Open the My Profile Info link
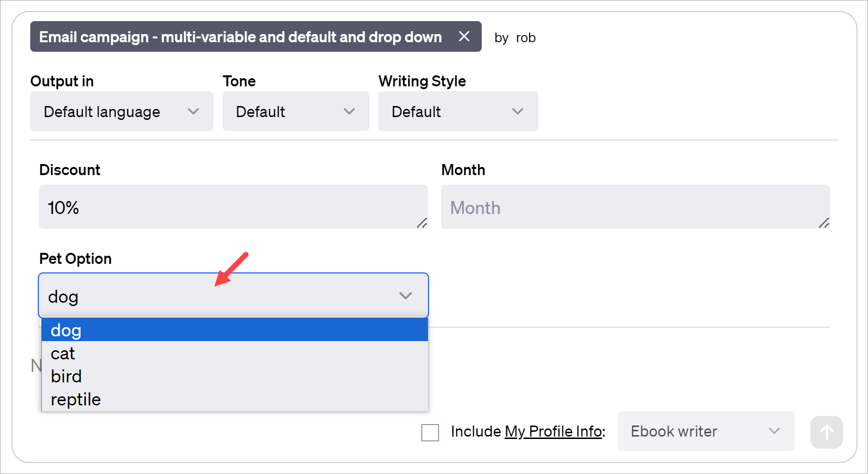 [x=553, y=431]
